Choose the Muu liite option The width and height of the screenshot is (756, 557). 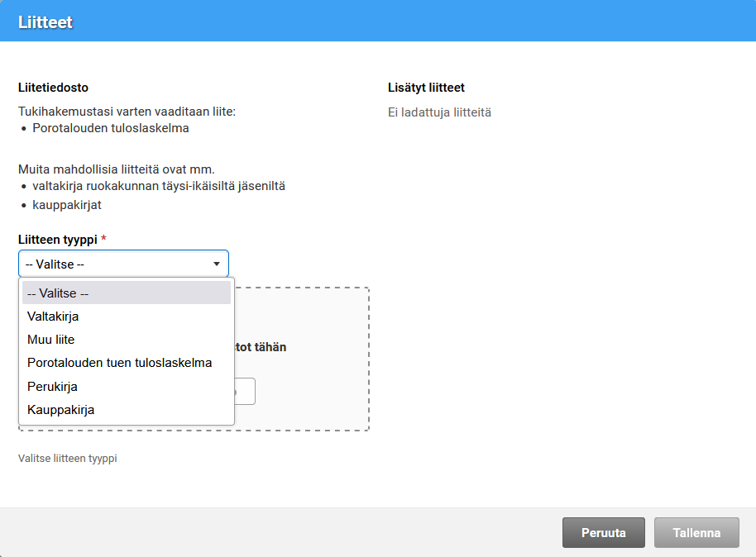point(51,340)
